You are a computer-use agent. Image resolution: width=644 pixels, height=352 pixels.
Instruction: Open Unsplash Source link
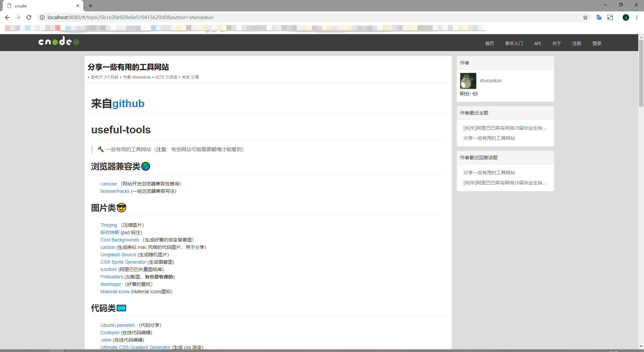(x=118, y=255)
